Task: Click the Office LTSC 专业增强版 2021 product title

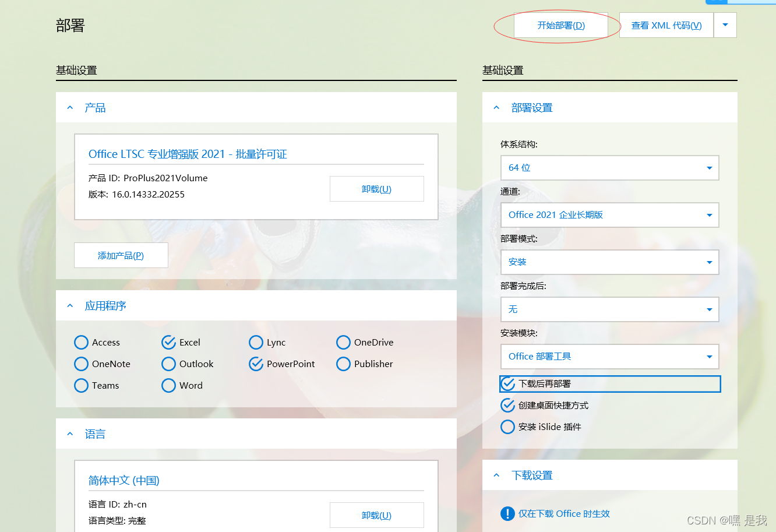Action: [x=188, y=154]
